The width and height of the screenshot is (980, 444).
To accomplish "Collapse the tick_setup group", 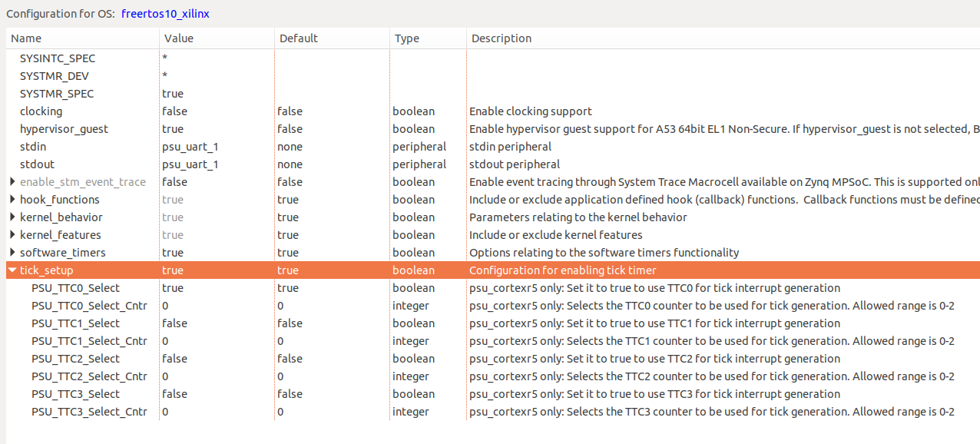I will point(12,270).
